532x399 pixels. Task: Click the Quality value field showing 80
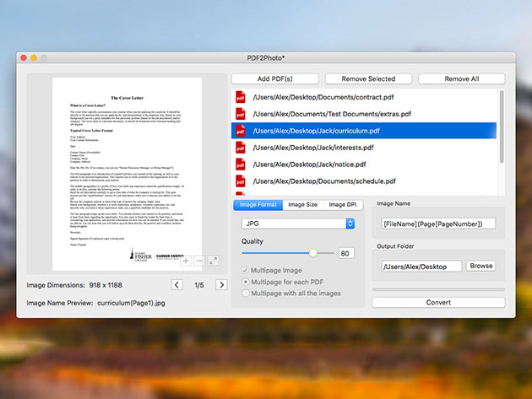pyautogui.click(x=346, y=253)
